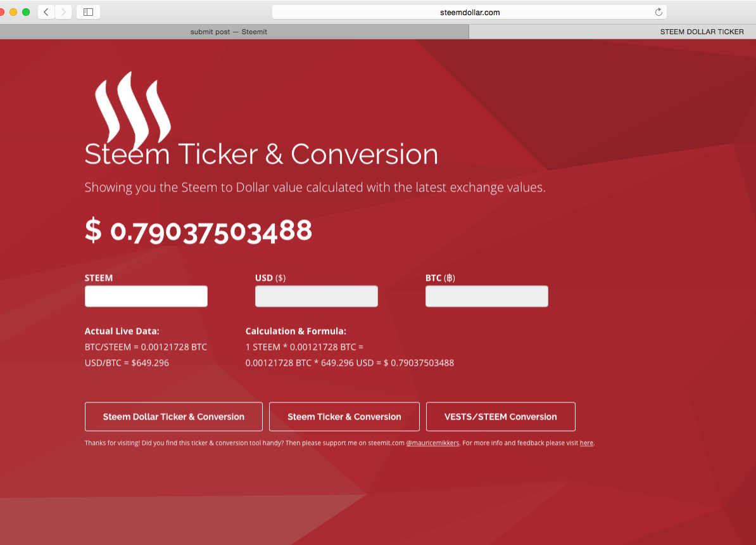Viewport: 756px width, 545px height.
Task: Click the white Steem logo
Action: coord(132,110)
